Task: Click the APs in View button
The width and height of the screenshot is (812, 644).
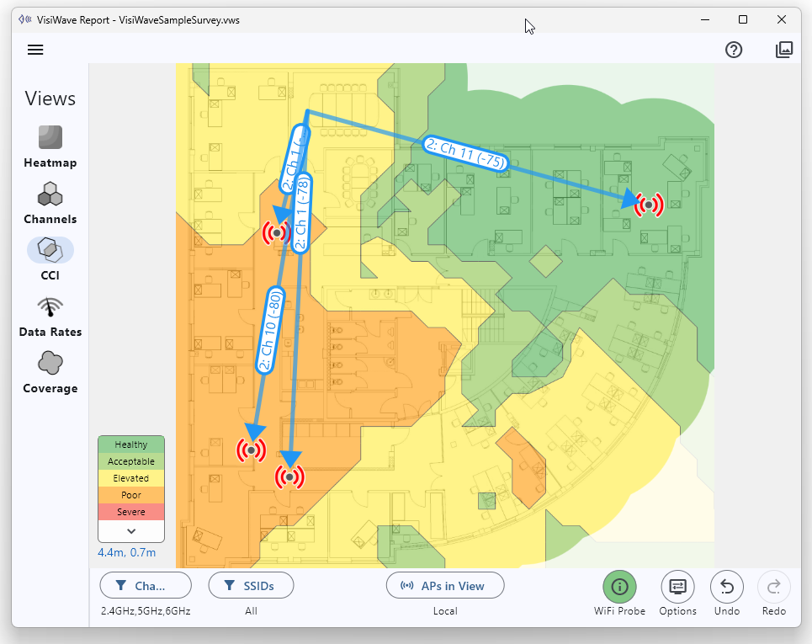Action: pyautogui.click(x=445, y=585)
